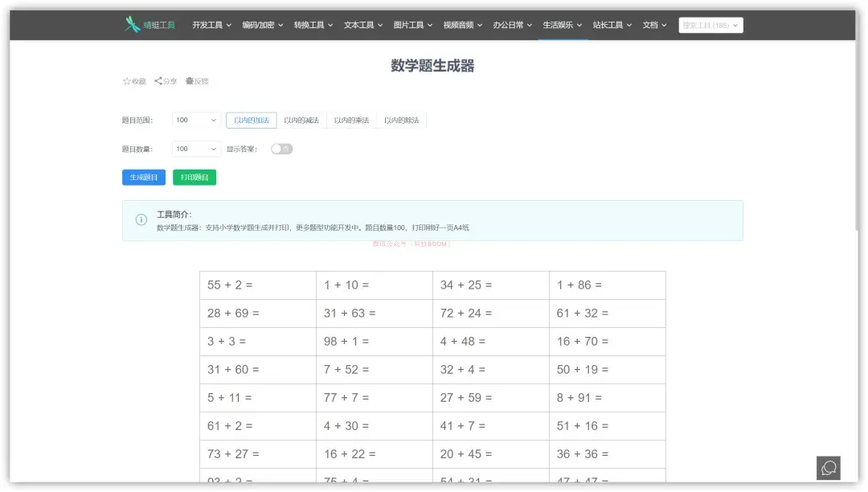Click the cell '32 + 4 ='
This screenshot has width=868, height=492.
pyautogui.click(x=491, y=370)
